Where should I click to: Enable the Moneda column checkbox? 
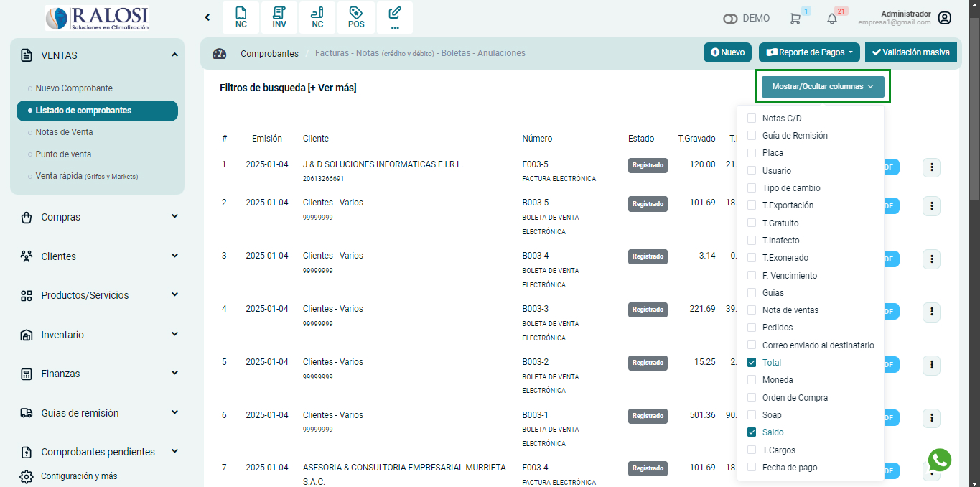coord(752,380)
